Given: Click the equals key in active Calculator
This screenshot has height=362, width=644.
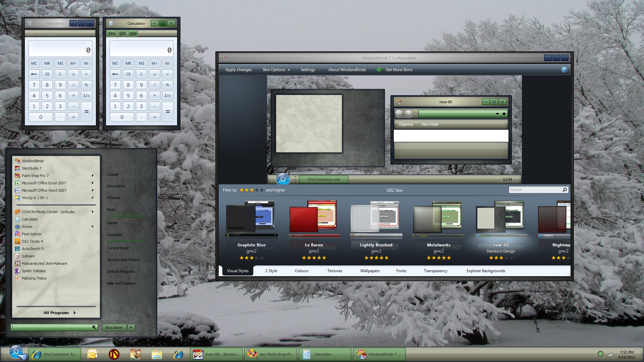Looking at the screenshot, I should coord(168,111).
